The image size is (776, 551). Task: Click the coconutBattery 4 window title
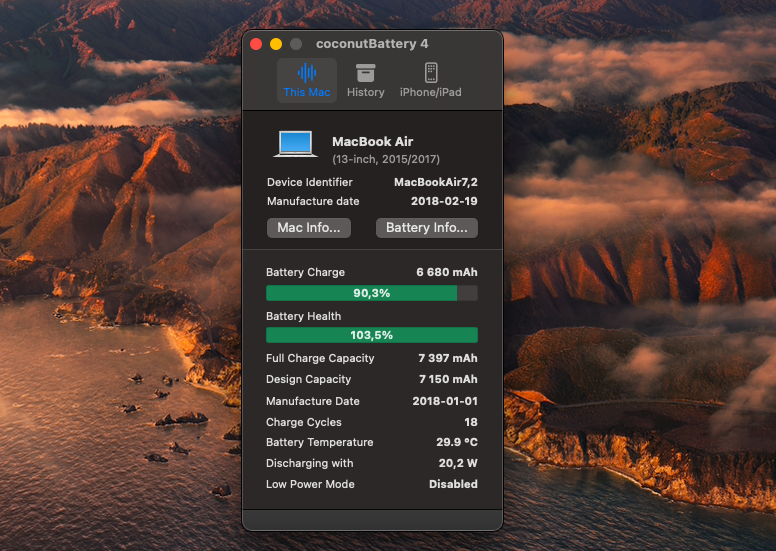(372, 44)
